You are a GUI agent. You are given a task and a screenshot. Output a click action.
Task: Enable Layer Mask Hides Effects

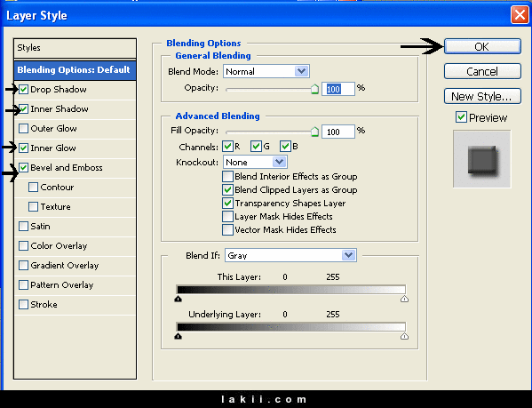227,216
